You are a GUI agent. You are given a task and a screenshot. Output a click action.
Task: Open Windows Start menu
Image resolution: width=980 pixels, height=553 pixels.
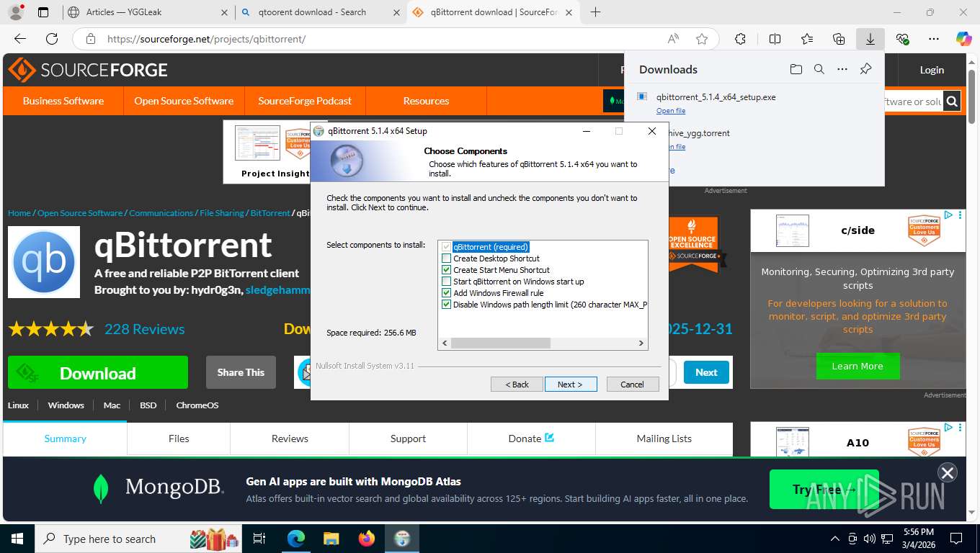point(17,539)
